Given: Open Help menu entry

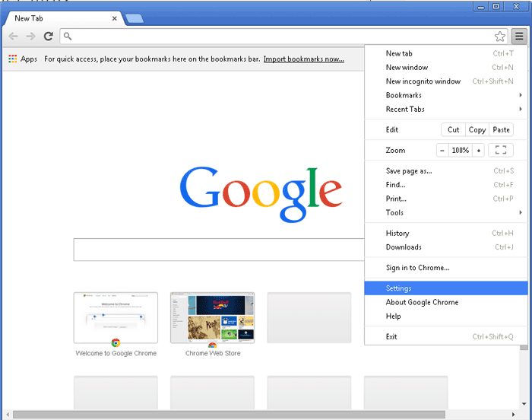Looking at the screenshot, I should coord(446,316).
